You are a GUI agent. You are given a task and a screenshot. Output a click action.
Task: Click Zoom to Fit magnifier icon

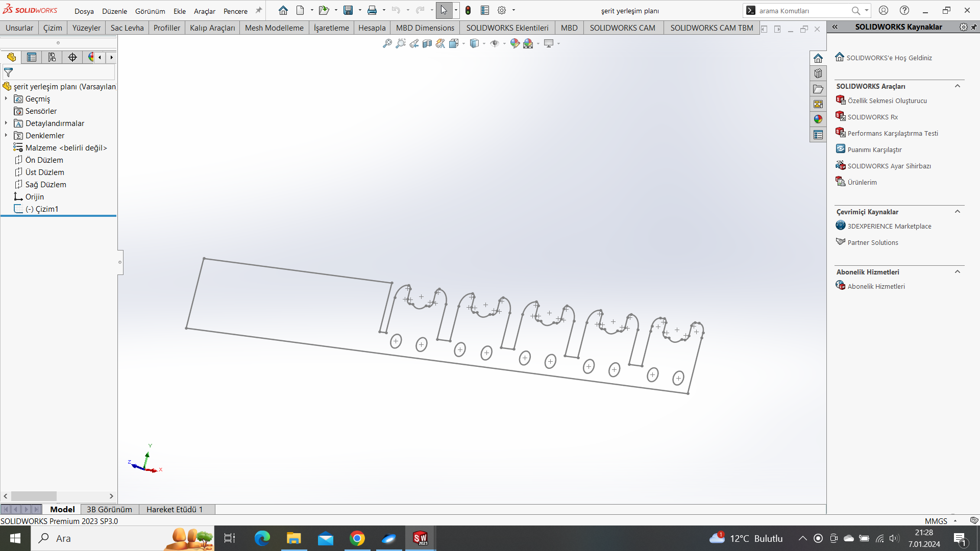tap(387, 44)
